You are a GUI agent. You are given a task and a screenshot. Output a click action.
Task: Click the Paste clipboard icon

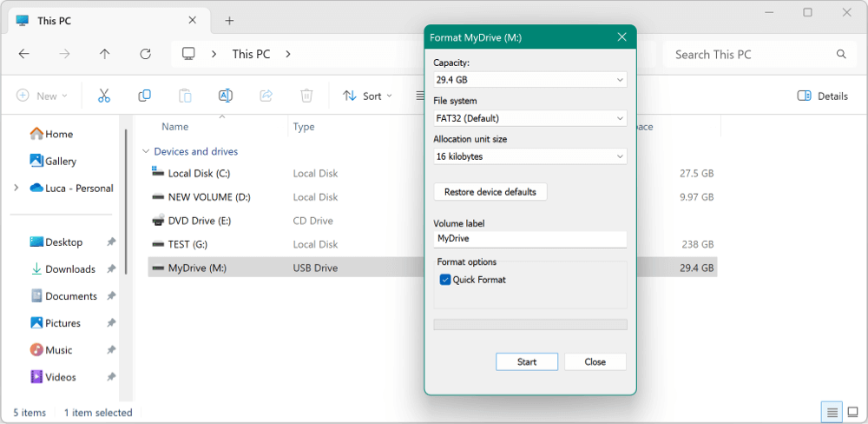[185, 96]
